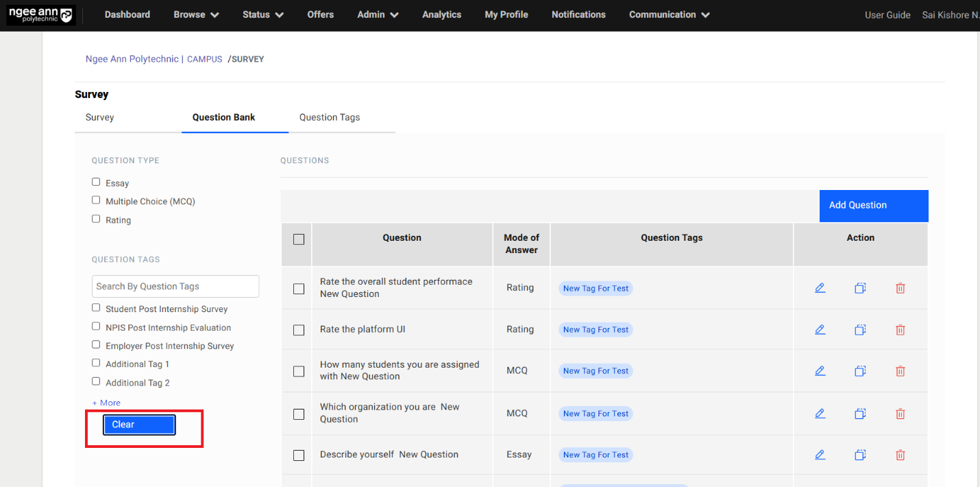980x487 pixels.
Task: Check the Essay question type filter
Action: [96, 182]
